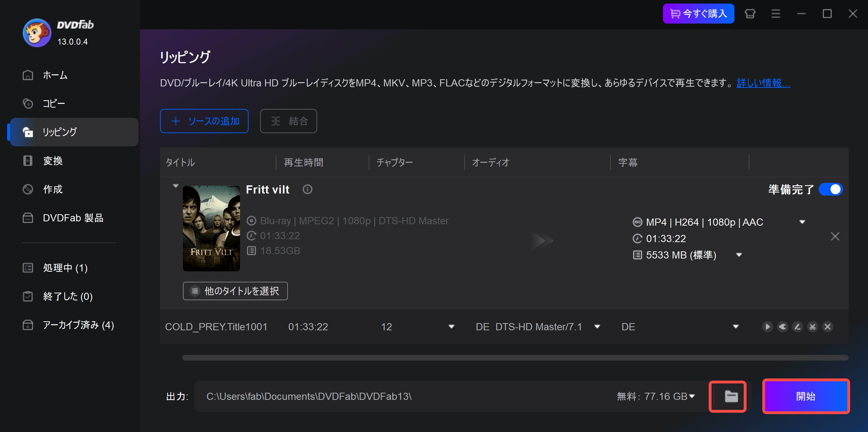Collapse the Fritt vilt source expander arrow

click(175, 186)
